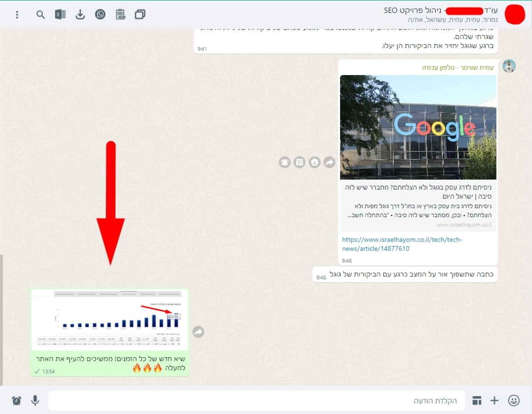Forward the Google article message
The image size is (532, 414).
[330, 162]
